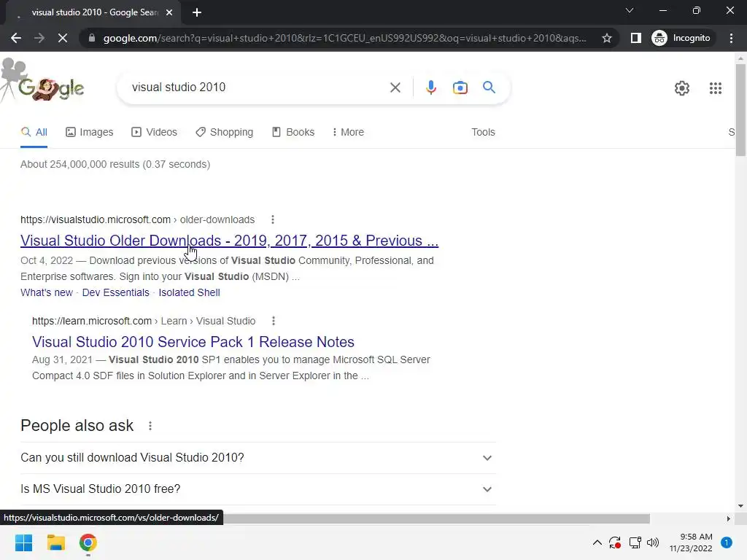Switch to the Images tab

click(90, 132)
